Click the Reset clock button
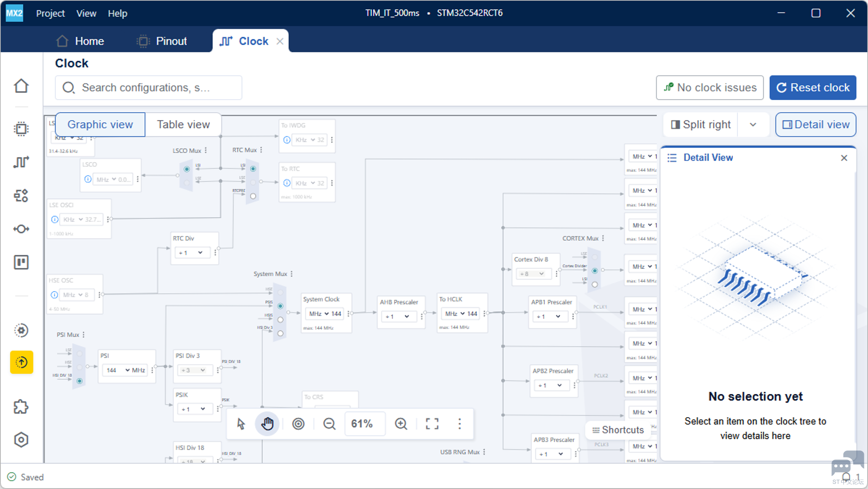868x489 pixels. tap(813, 88)
